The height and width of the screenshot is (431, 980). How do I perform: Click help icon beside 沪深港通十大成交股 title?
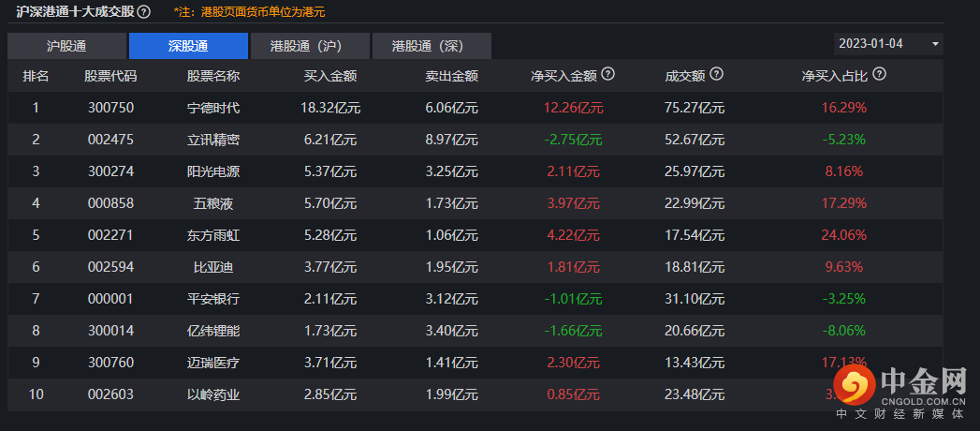pyautogui.click(x=144, y=12)
